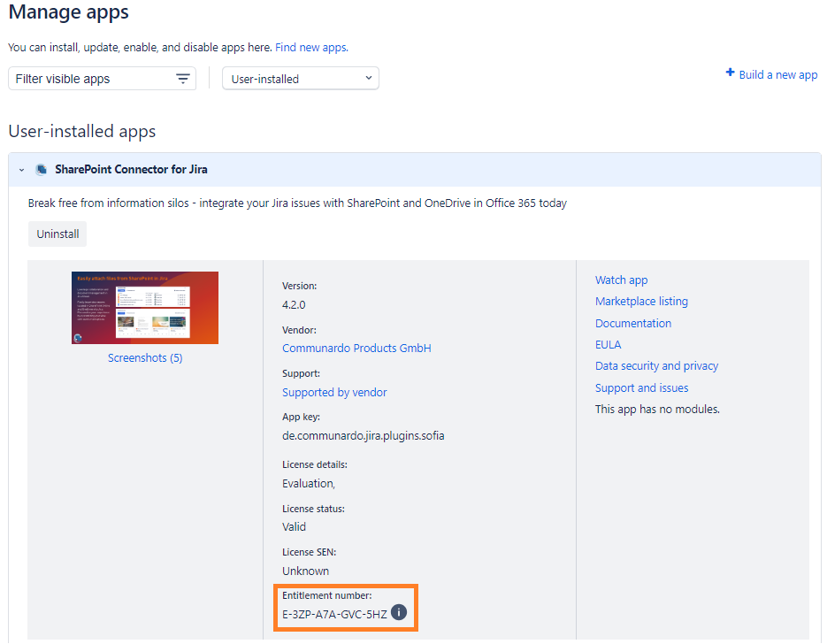Open the Documentation link

click(632, 324)
